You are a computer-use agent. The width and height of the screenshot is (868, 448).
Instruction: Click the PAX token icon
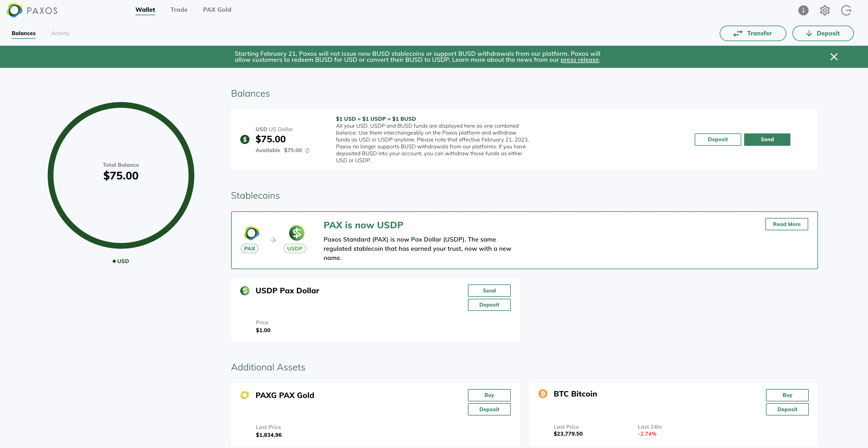pos(251,233)
